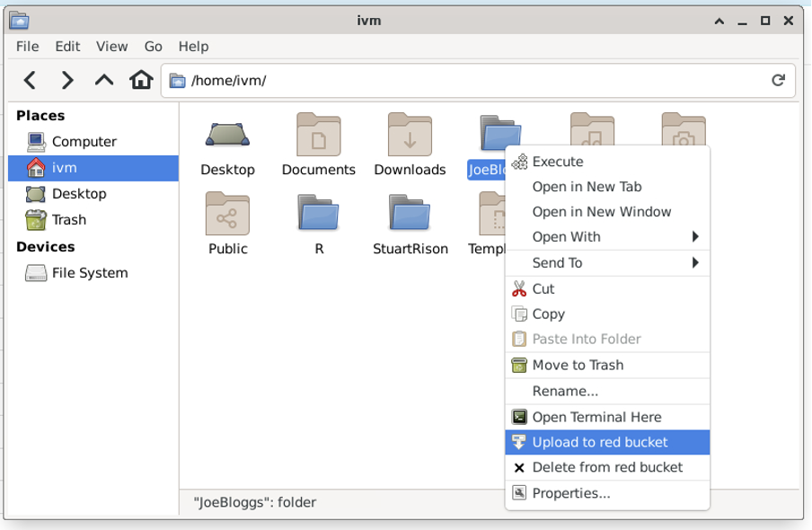Click the Home folder toolbar icon
This screenshot has height=530, width=812.
pos(141,81)
